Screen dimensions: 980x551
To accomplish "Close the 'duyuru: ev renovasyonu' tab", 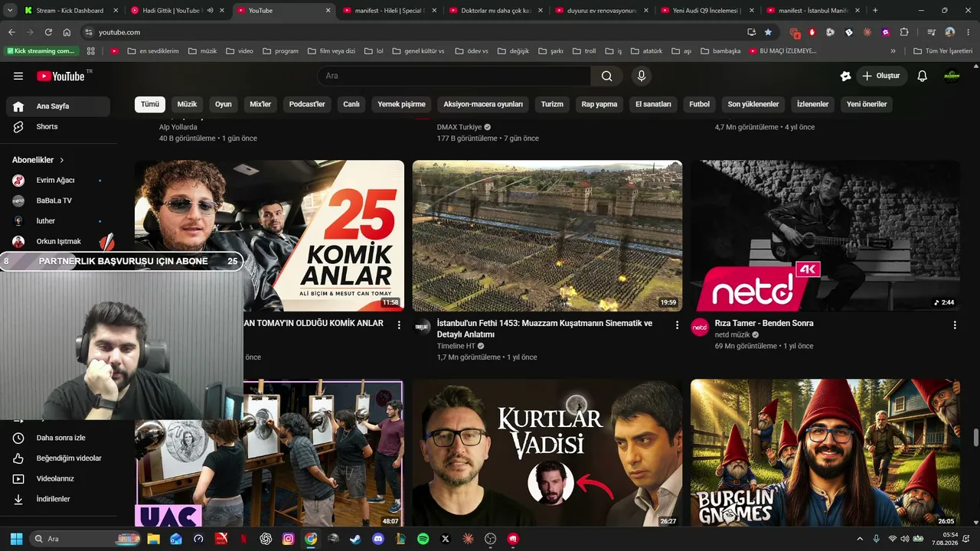I will [646, 11].
